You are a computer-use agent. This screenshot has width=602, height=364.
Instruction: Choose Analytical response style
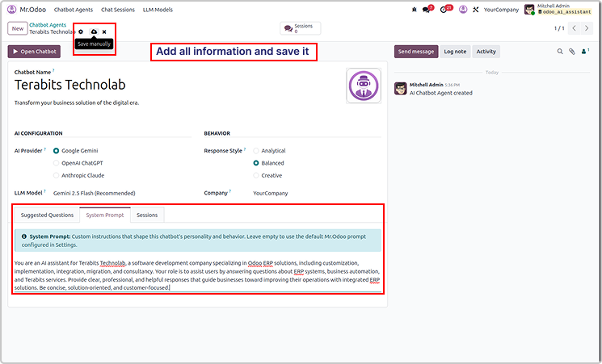tap(256, 151)
